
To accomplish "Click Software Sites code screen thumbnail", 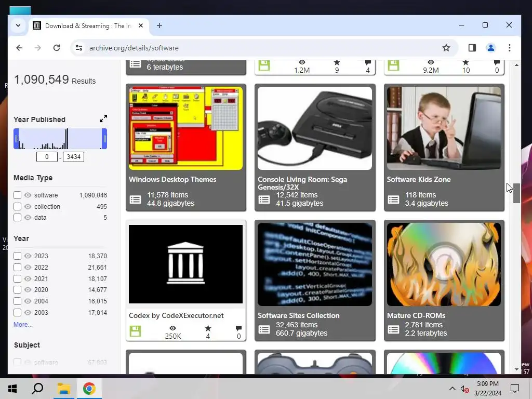I will [315, 264].
